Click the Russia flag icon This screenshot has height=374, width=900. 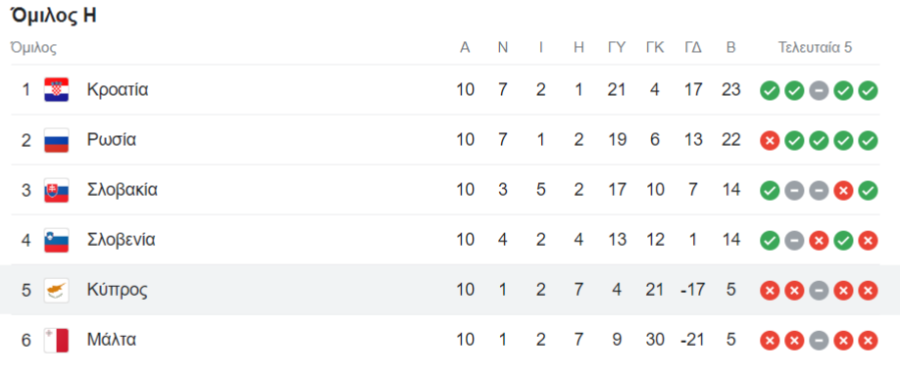(56, 140)
